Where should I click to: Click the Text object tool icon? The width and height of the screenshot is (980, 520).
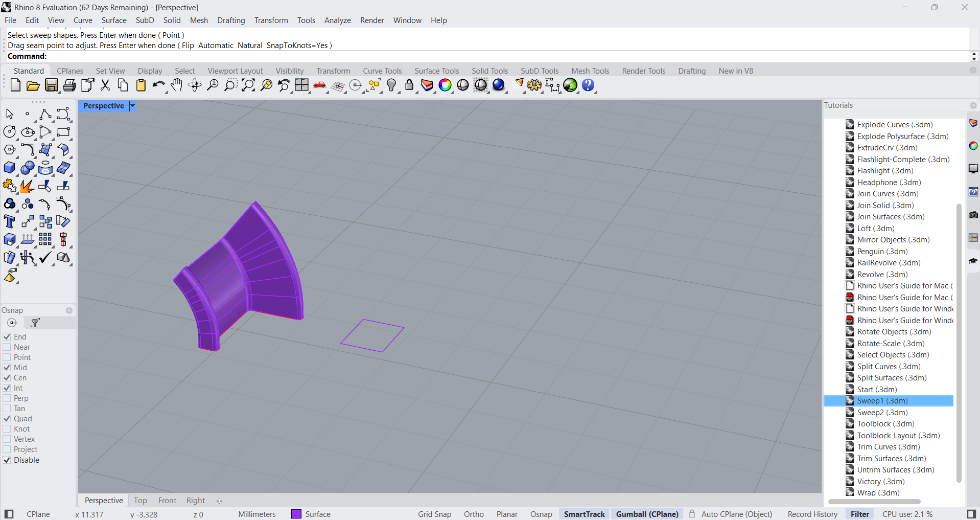point(10,222)
